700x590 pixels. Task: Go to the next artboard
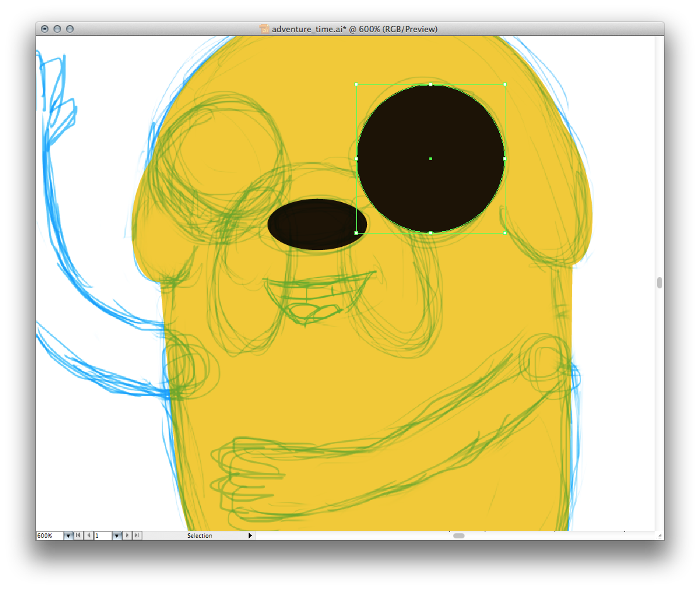coord(128,536)
